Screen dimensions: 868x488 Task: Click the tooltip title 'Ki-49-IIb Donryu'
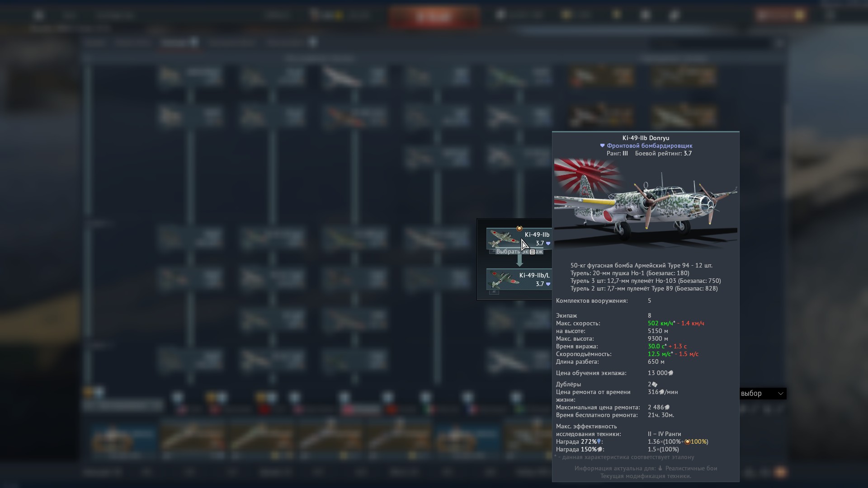pyautogui.click(x=646, y=138)
